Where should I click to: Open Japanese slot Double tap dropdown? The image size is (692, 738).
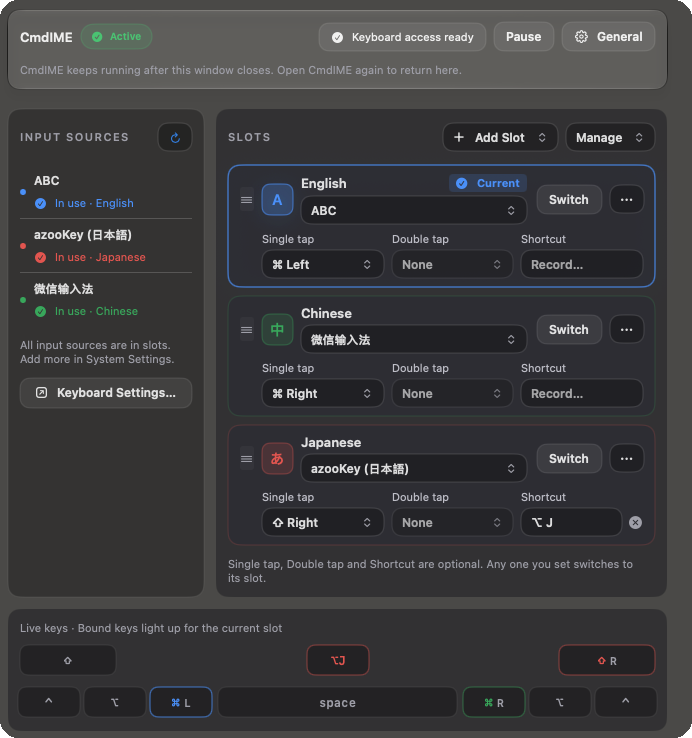tap(452, 522)
